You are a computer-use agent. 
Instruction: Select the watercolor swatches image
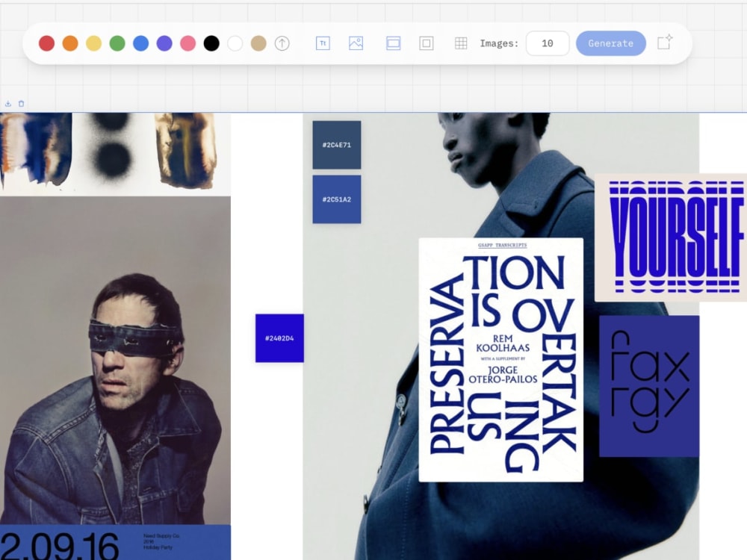[115, 155]
